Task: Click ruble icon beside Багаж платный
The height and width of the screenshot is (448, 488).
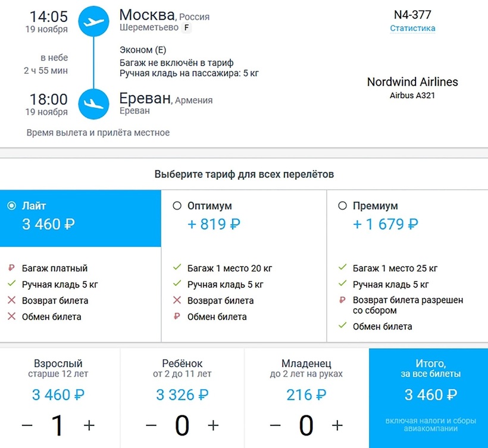Action: click(12, 268)
